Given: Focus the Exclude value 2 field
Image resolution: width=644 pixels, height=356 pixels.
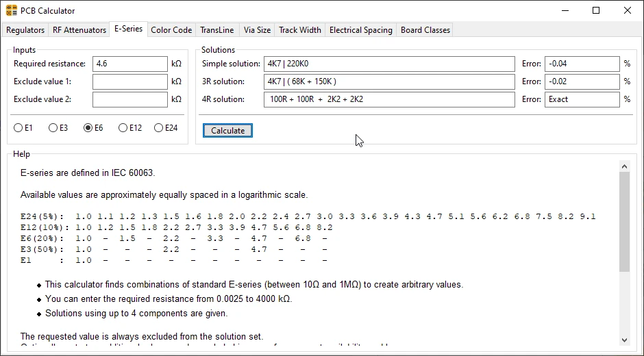Looking at the screenshot, I should coord(129,99).
